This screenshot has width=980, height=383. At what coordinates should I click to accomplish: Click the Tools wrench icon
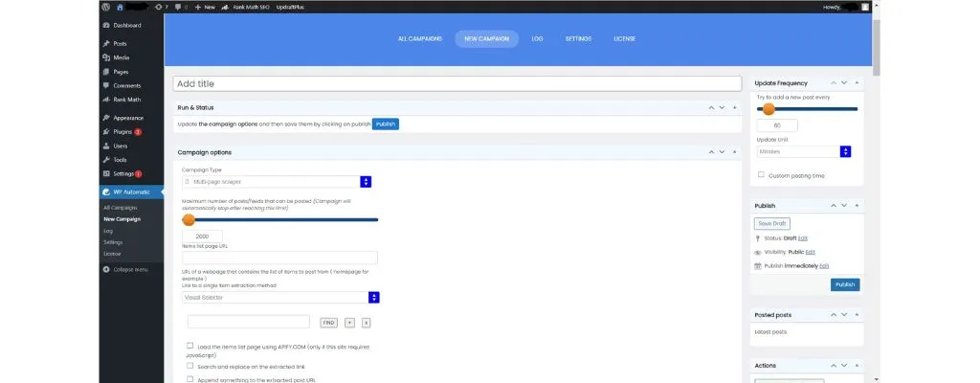tap(106, 160)
